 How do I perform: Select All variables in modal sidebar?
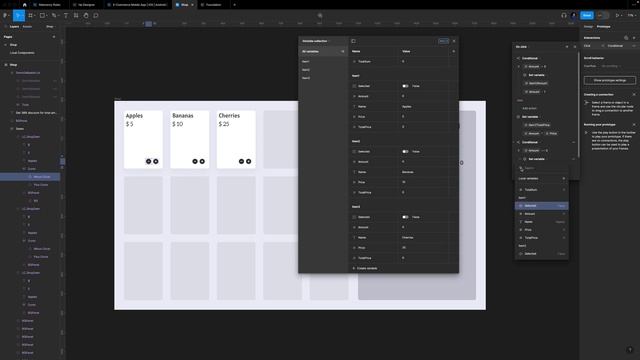323,51
